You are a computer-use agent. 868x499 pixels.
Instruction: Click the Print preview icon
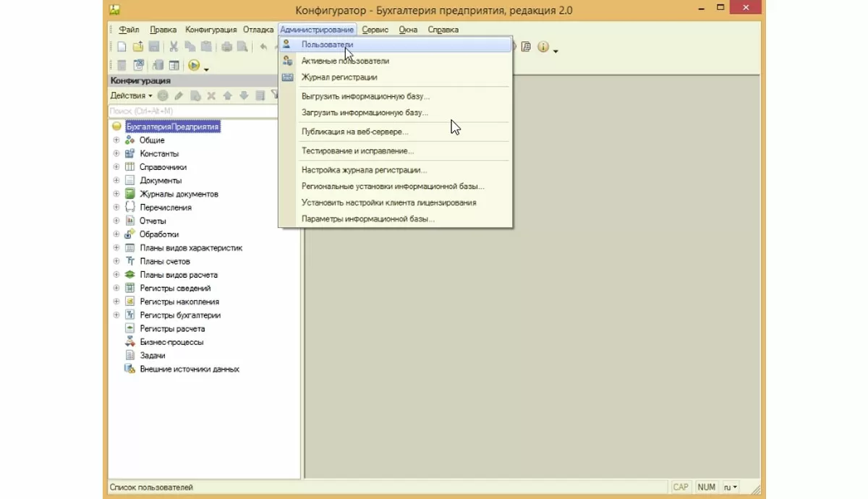(x=242, y=47)
